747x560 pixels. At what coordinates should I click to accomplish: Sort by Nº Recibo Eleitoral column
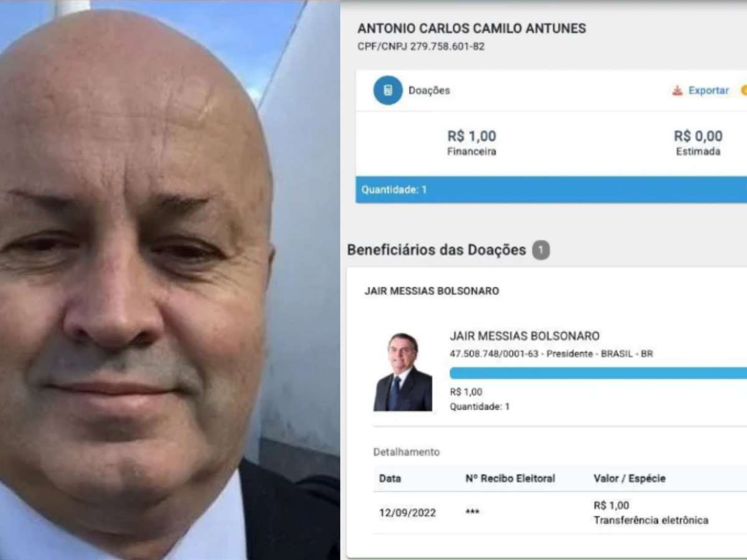point(510,478)
